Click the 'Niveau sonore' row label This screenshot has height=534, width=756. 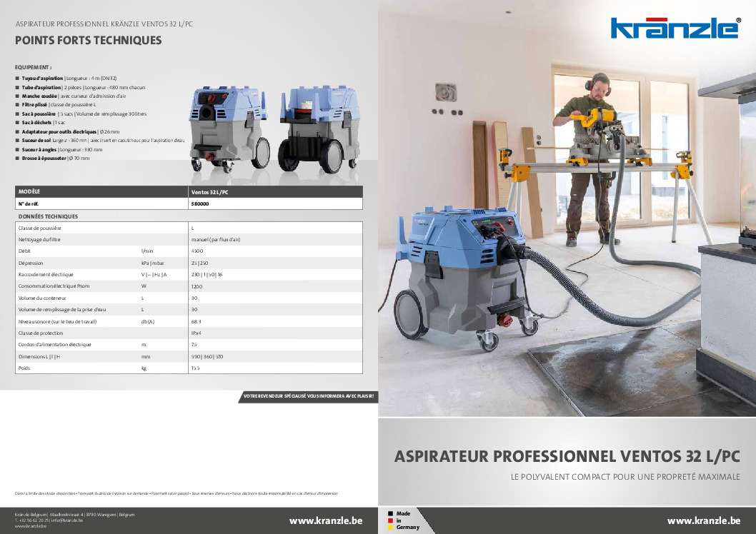[57, 322]
